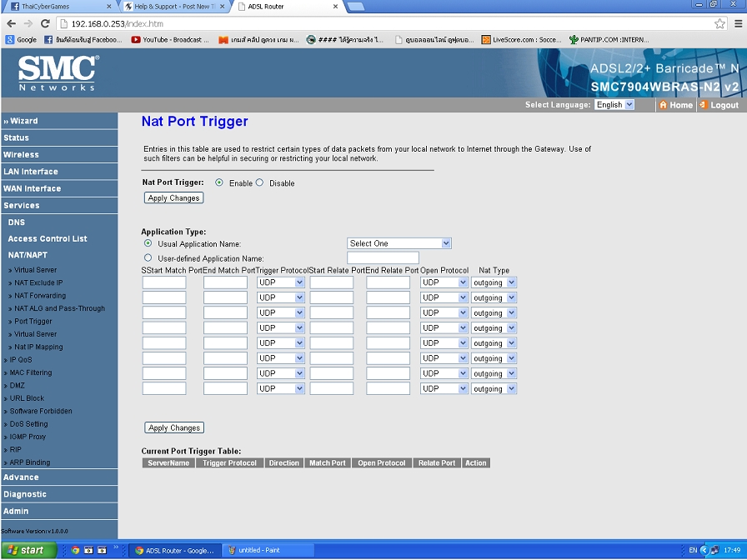747x560 pixels.
Task: Open the PANTIP.COM bookmark
Action: tap(609, 40)
